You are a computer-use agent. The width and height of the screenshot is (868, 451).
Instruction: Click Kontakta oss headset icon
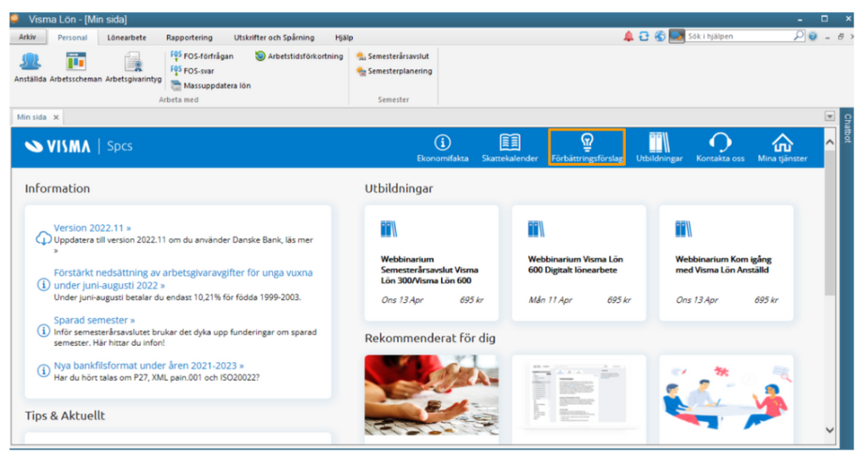(x=720, y=143)
